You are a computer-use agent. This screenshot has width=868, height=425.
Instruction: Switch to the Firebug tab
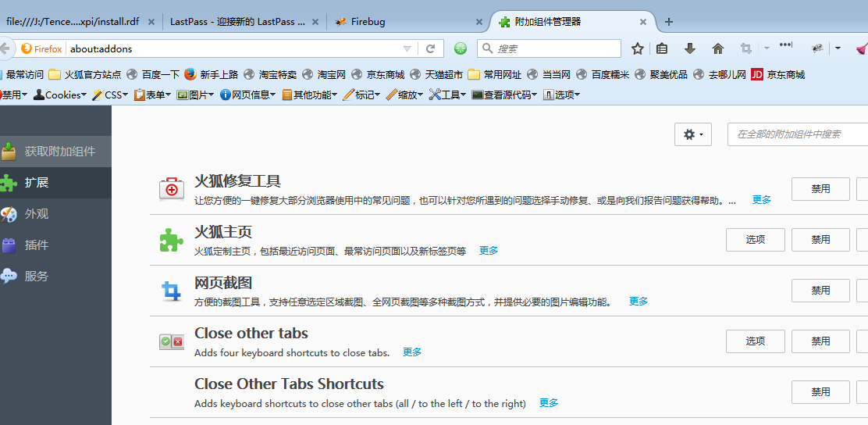point(408,22)
